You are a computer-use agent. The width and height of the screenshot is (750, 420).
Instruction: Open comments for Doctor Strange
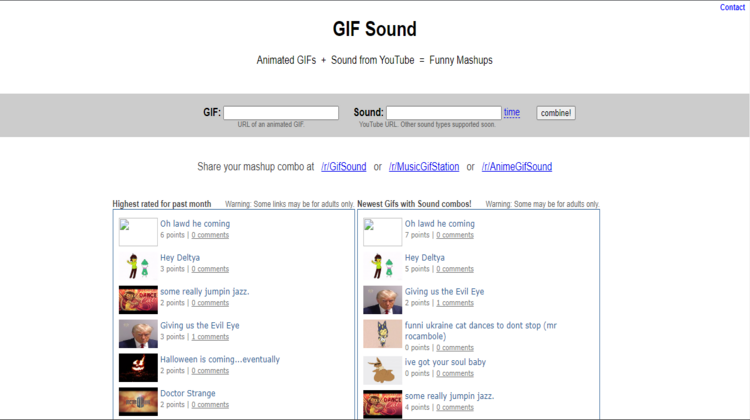[210, 405]
